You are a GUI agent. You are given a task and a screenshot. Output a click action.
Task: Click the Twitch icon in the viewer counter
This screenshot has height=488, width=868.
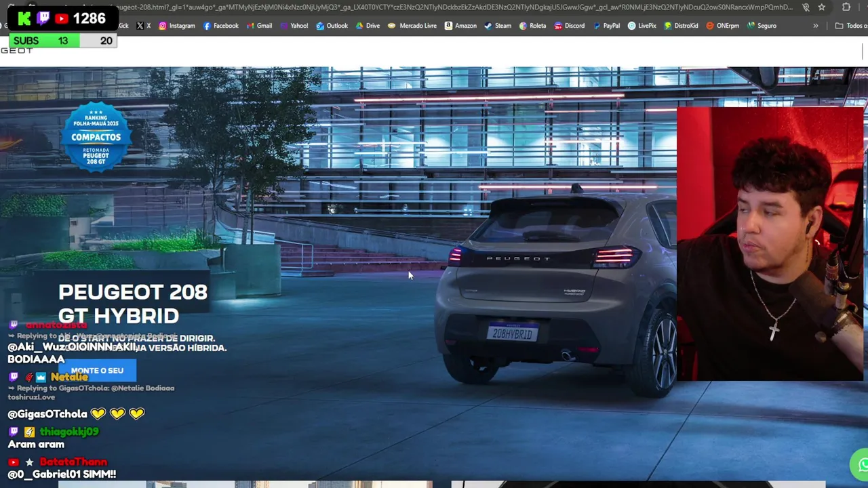tap(43, 18)
